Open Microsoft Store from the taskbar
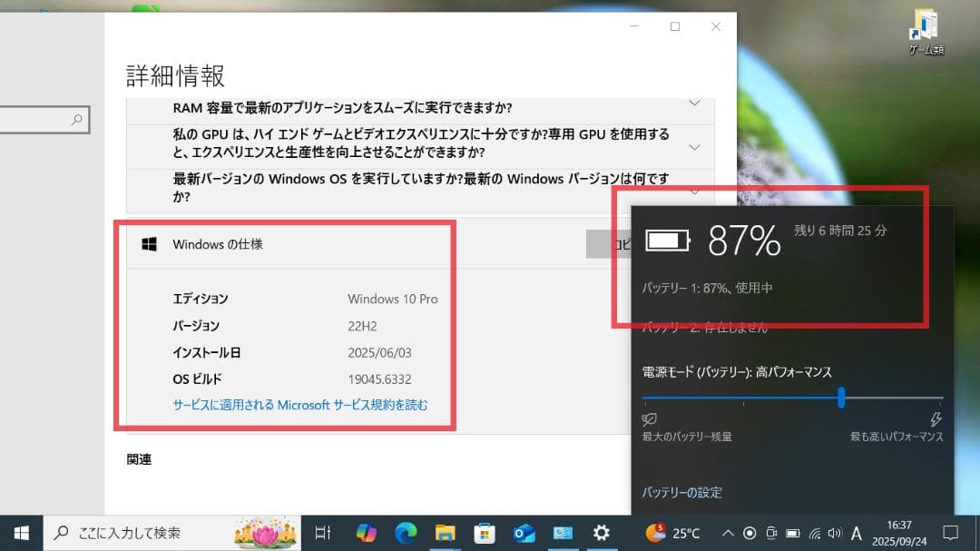The image size is (980, 551). (485, 533)
